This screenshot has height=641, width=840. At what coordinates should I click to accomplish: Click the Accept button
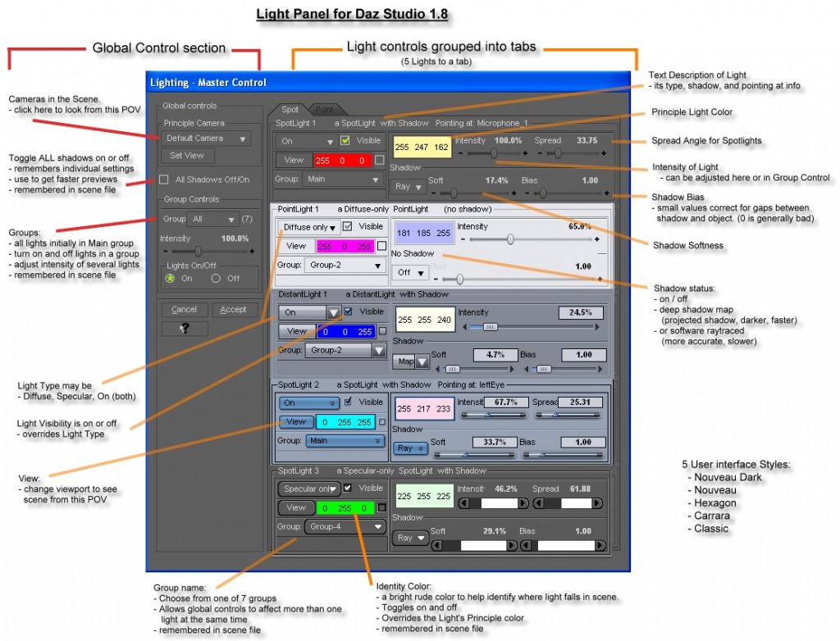[233, 310]
